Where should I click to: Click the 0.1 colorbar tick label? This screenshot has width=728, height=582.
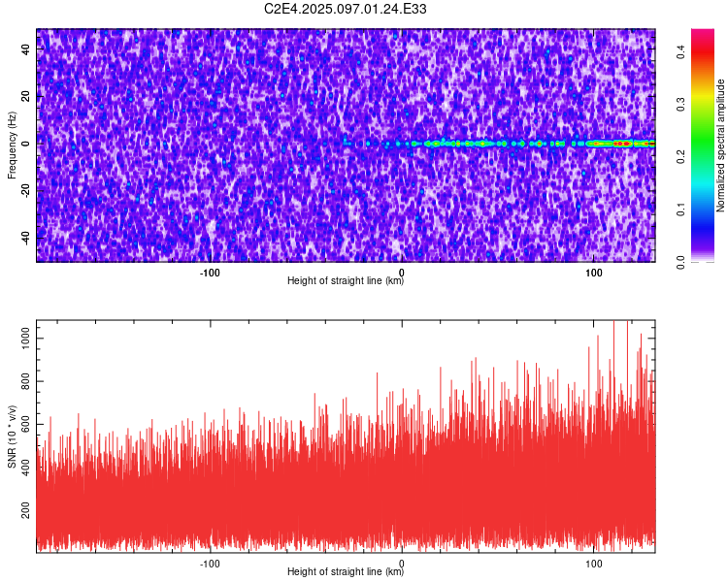pos(681,210)
